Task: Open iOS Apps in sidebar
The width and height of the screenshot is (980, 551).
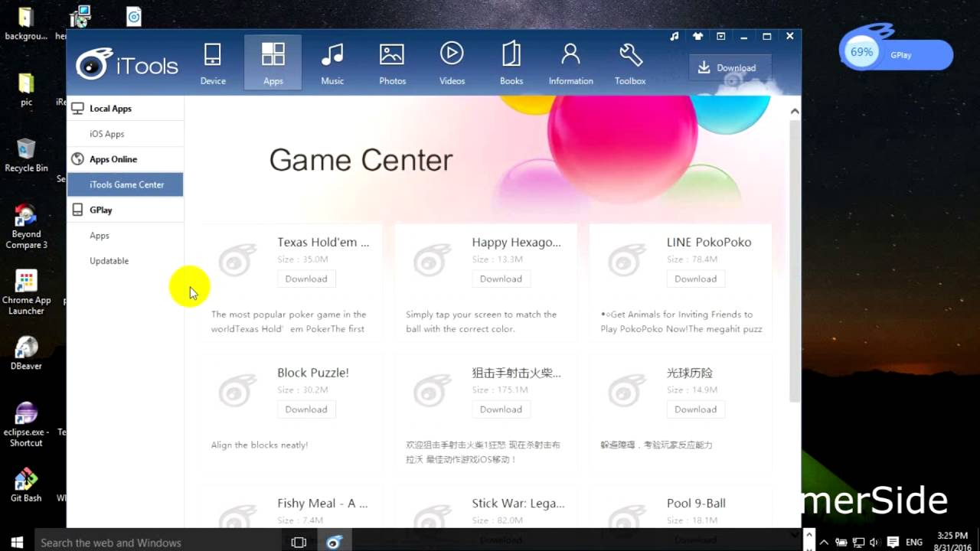Action: coord(126,134)
